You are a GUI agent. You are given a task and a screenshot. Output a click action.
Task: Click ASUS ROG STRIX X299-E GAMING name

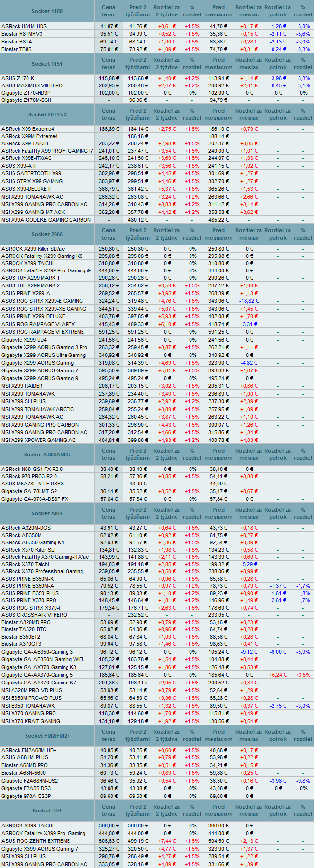(42, 301)
